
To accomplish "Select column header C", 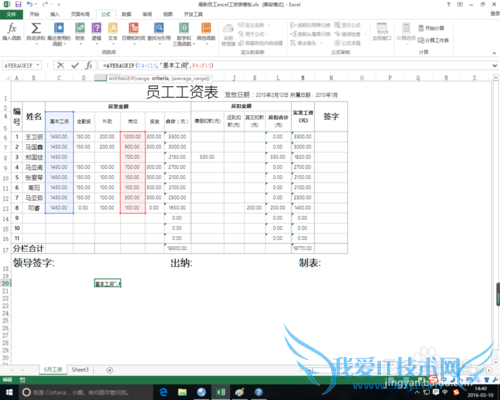I will (59, 78).
